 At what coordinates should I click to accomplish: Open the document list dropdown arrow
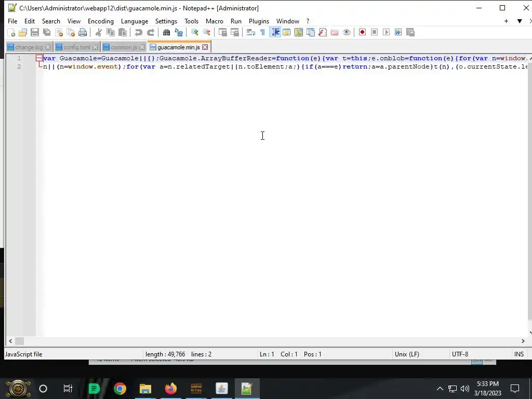tap(520, 21)
